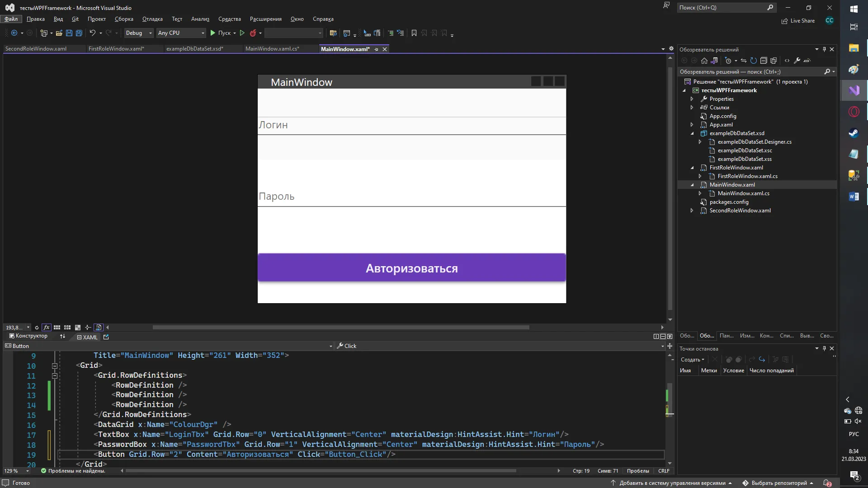Click Preview Selected Items icon in Solution Explorer
Screen dimensions: 868x488
807,61
